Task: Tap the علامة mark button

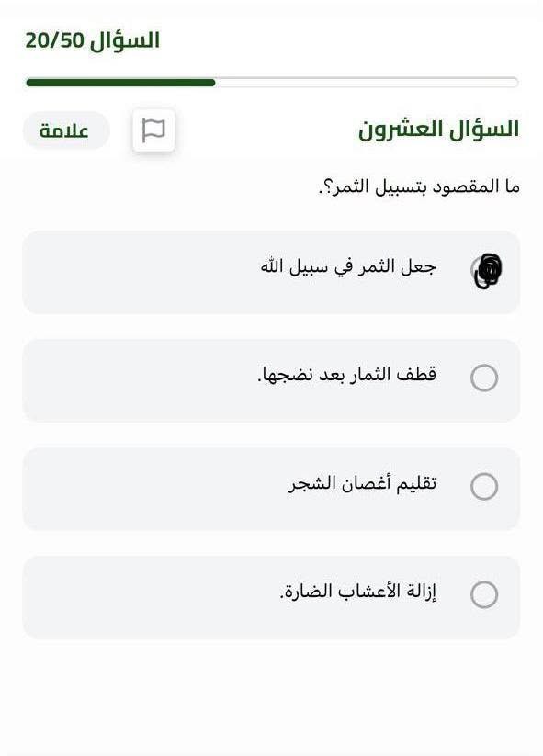Action: coord(66,130)
